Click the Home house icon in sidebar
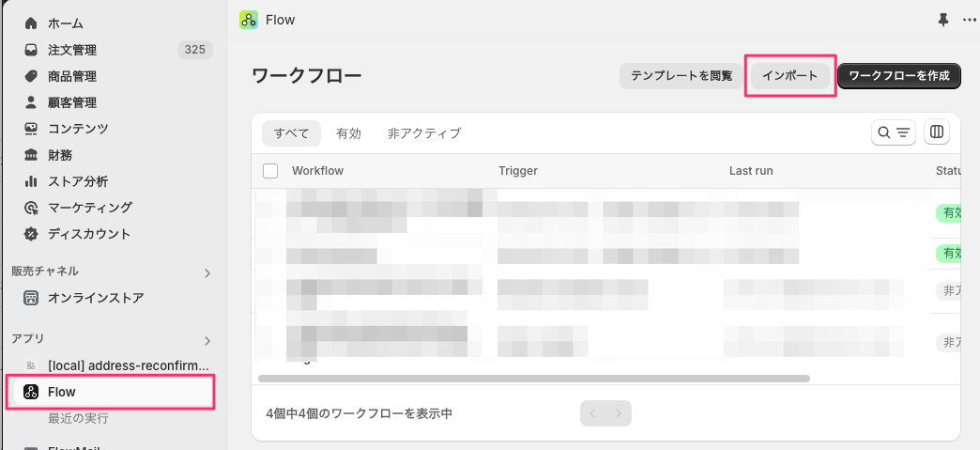Image resolution: width=980 pixels, height=450 pixels. (x=31, y=23)
